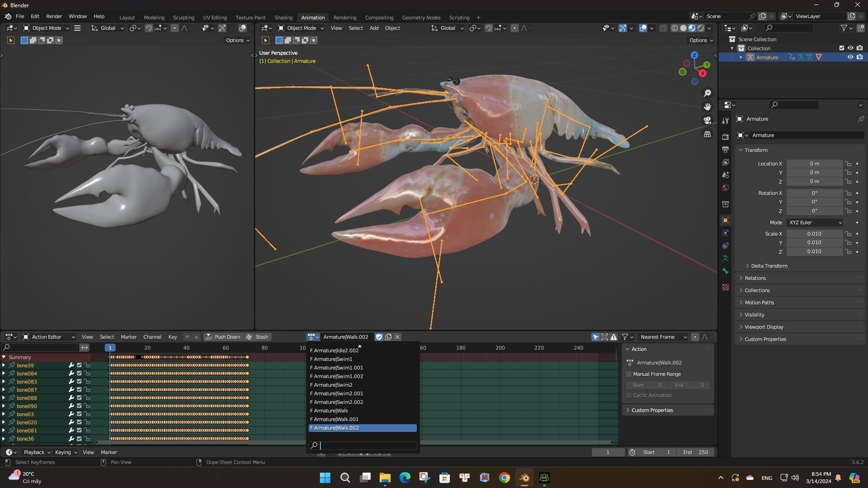Open the Keying popover
Screen dimensions: 868x488
click(x=66, y=452)
